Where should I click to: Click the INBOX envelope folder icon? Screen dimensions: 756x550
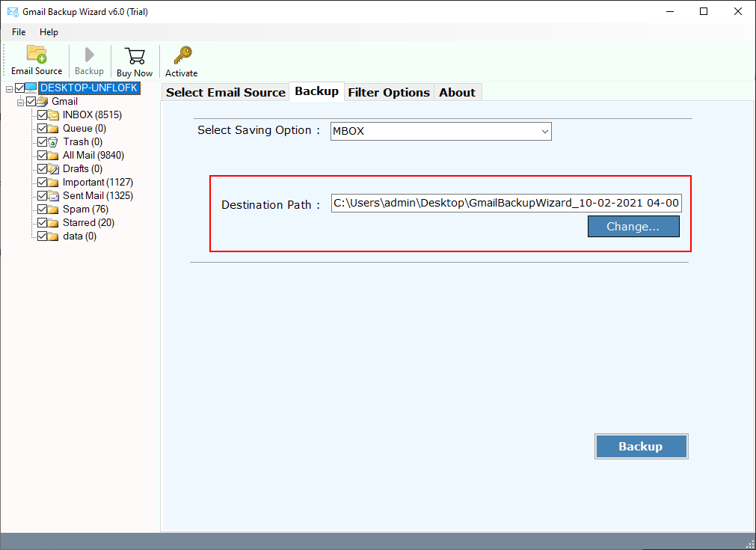click(x=54, y=114)
